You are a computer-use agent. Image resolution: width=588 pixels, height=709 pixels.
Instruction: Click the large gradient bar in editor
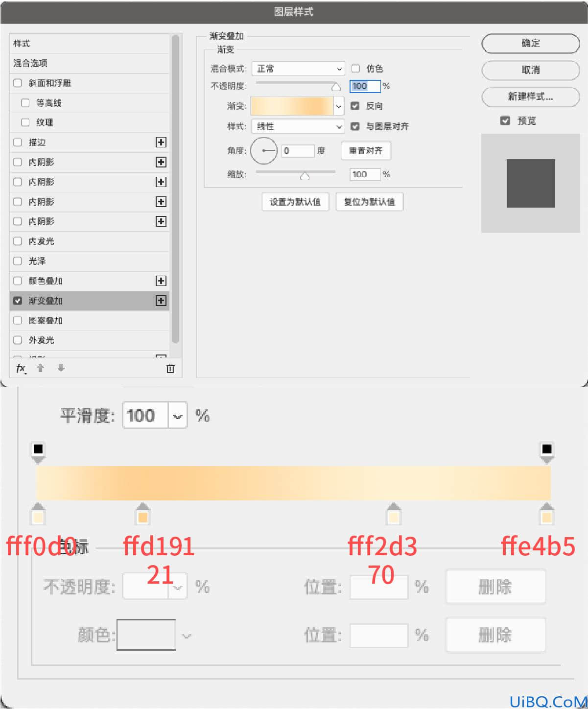[x=293, y=483]
